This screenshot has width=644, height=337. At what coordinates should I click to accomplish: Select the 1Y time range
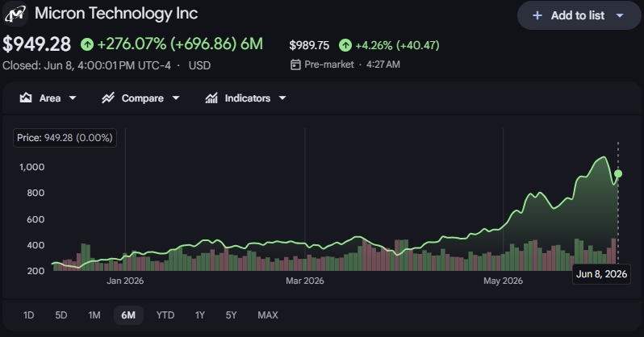(x=199, y=315)
